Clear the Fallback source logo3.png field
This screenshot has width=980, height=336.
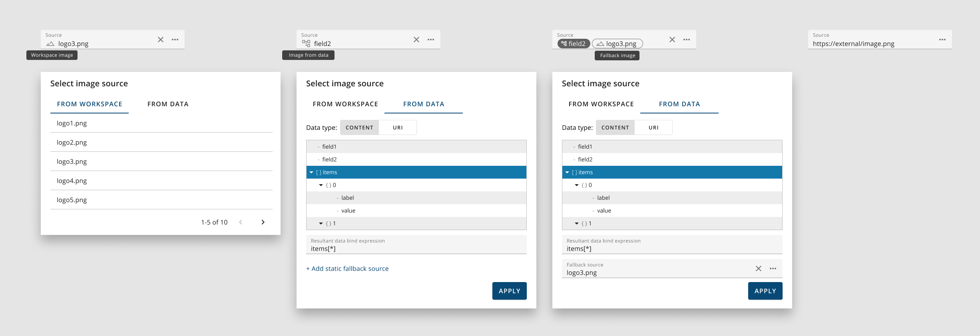(758, 268)
